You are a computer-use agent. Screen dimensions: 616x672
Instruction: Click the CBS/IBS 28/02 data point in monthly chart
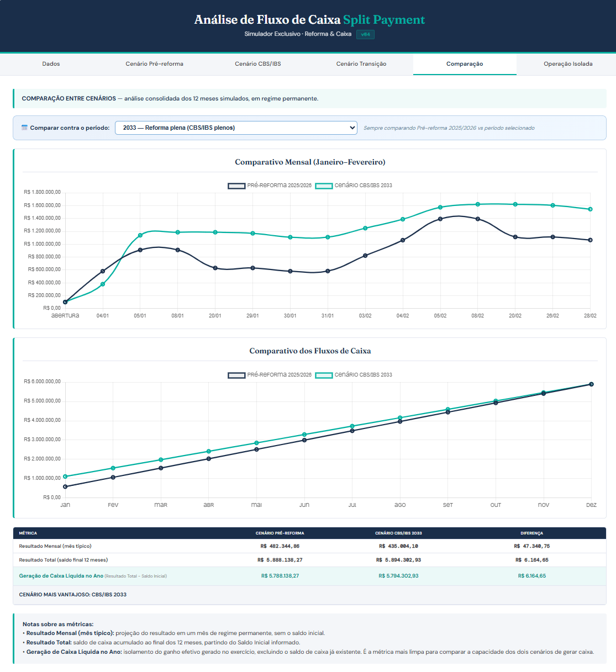click(590, 209)
